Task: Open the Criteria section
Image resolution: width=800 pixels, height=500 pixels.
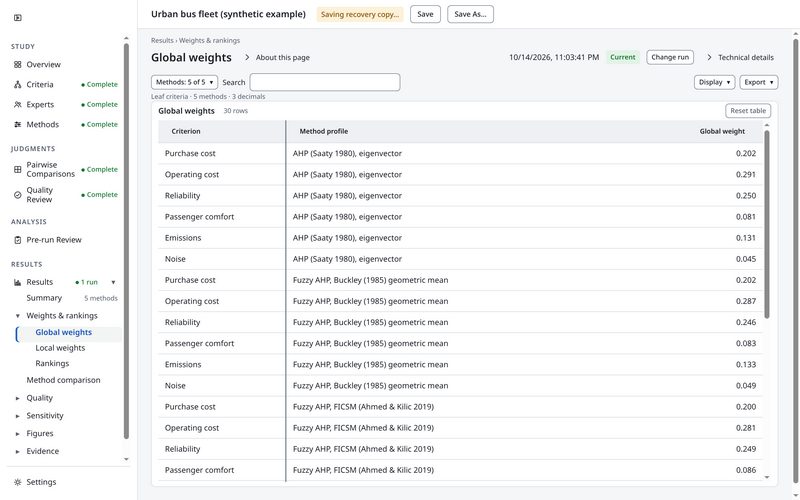Action: tap(40, 85)
